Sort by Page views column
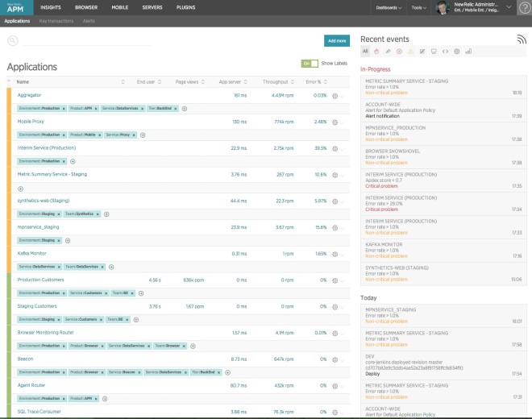Screen dimensions: 532x419 point(189,82)
